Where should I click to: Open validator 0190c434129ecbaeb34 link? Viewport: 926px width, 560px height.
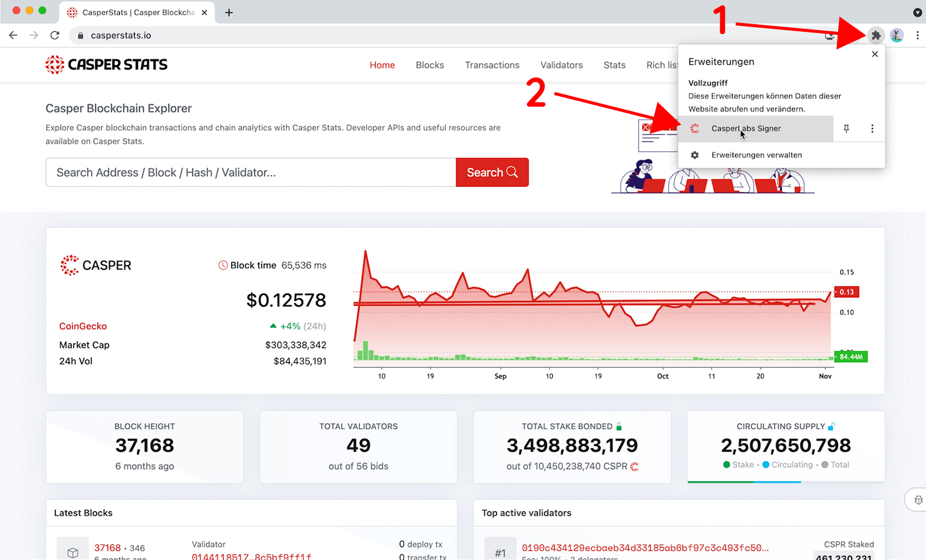click(645, 548)
